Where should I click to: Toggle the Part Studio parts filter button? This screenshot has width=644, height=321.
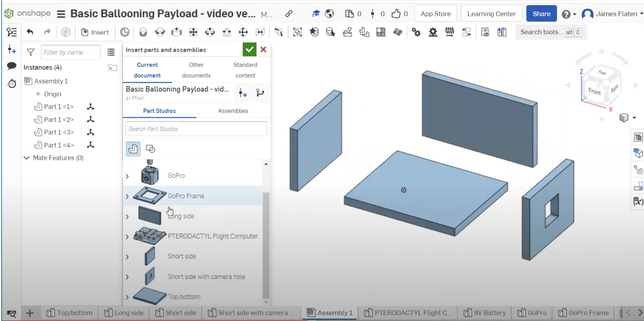pyautogui.click(x=133, y=149)
